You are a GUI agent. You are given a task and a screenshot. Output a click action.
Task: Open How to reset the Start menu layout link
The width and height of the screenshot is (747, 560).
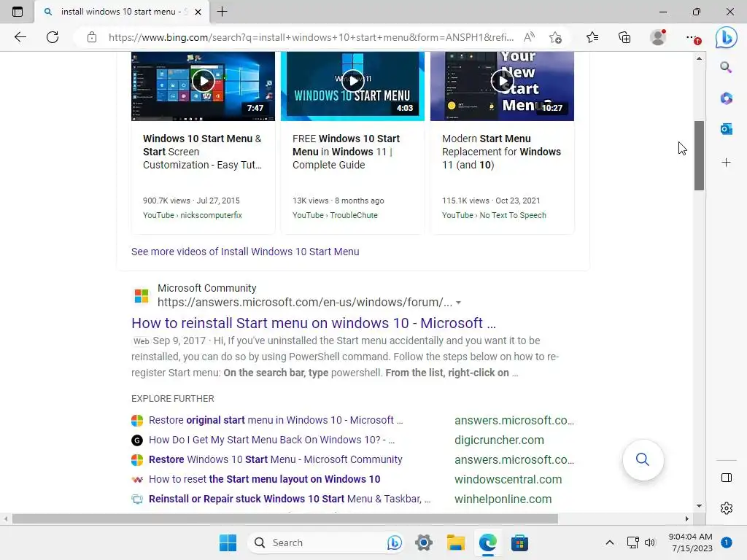(264, 479)
